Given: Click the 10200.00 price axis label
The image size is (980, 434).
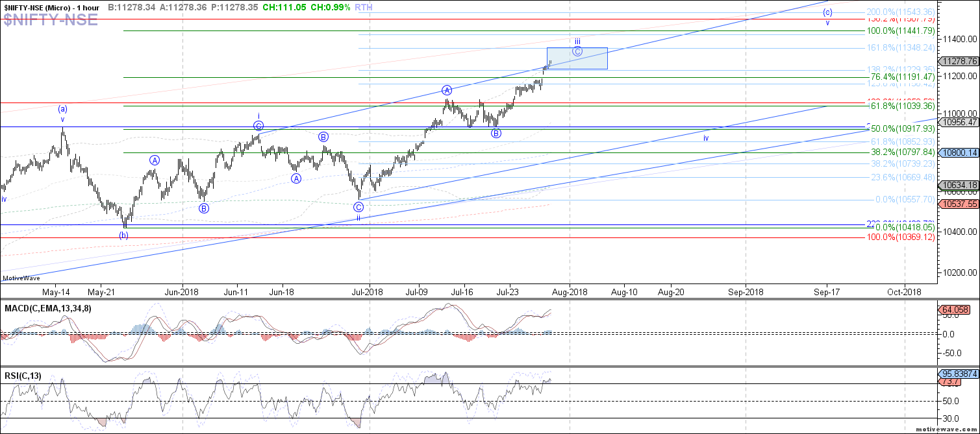Looking at the screenshot, I should (x=959, y=272).
